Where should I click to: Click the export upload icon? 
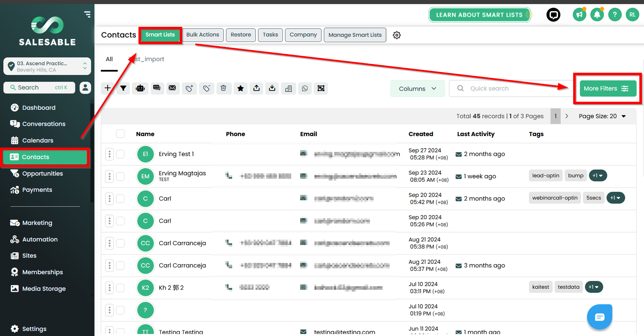tap(257, 88)
